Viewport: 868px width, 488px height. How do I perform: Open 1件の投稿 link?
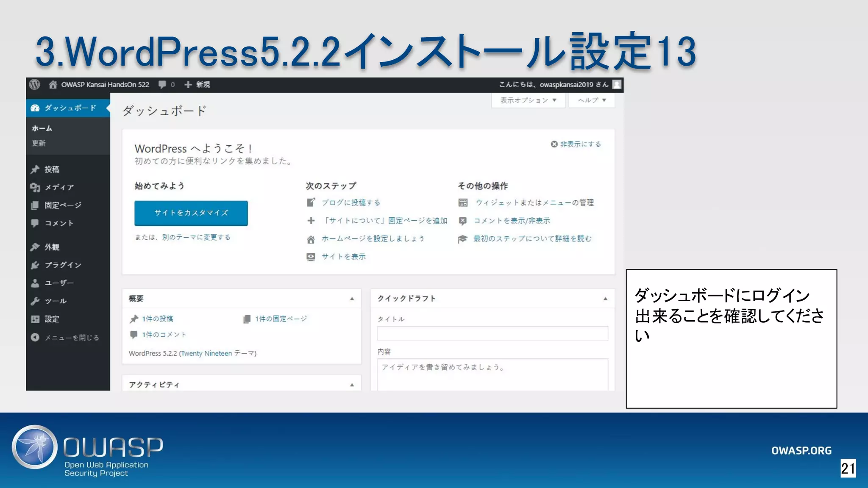click(158, 319)
